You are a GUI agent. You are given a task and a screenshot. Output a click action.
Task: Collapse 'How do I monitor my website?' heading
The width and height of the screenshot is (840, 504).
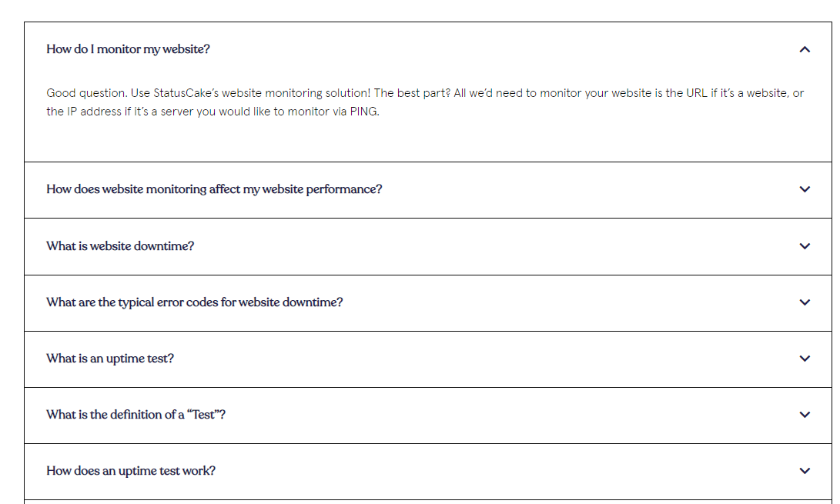(128, 49)
